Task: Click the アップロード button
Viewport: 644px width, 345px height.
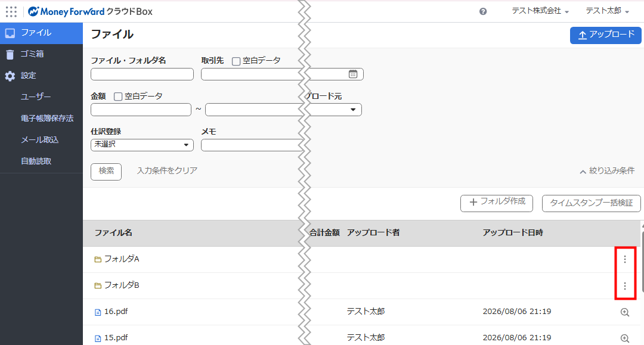Action: click(605, 35)
